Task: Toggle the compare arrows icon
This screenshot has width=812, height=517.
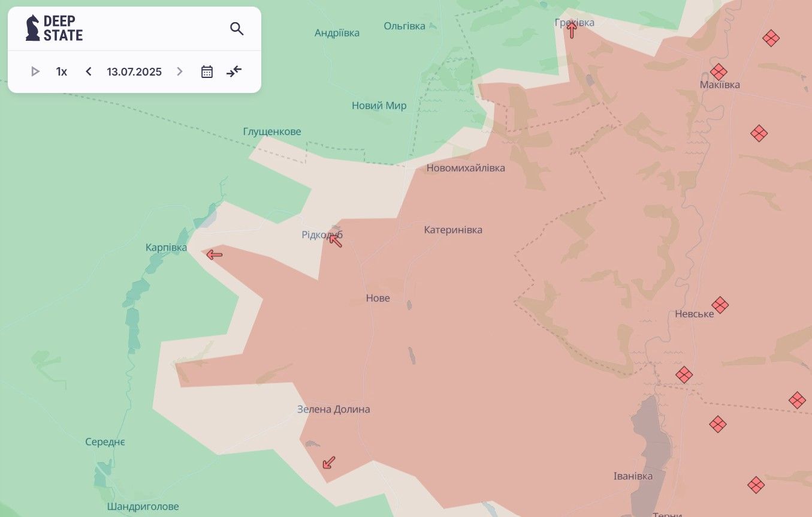Action: coord(234,72)
